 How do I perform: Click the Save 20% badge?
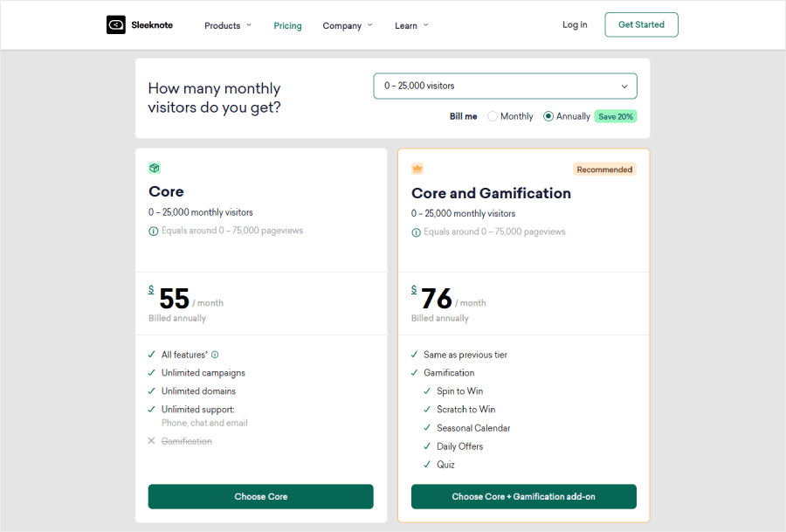click(615, 115)
